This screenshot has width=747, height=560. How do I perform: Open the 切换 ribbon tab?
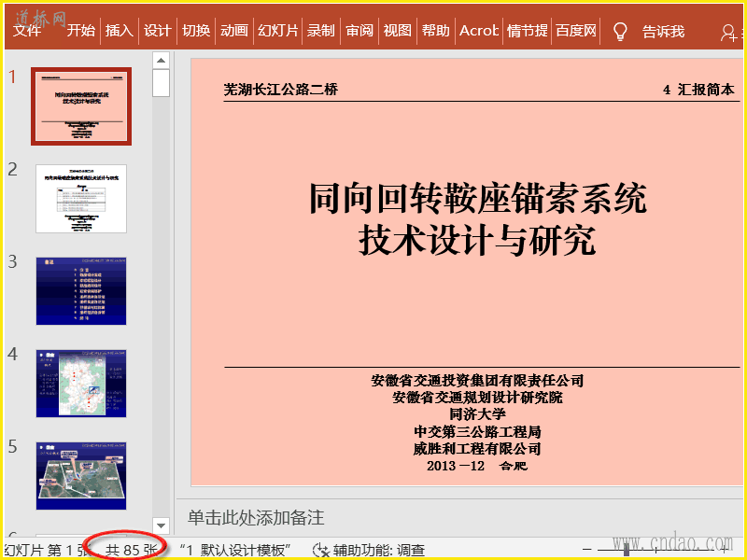coord(196,31)
